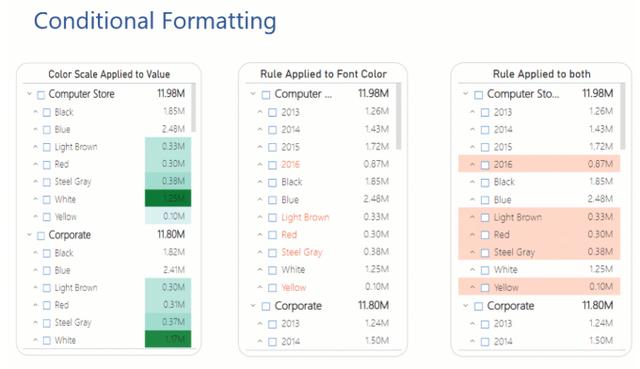Click the 11.98M value in Color Scale slicer
Image resolution: width=640 pixels, height=369 pixels.
171,93
